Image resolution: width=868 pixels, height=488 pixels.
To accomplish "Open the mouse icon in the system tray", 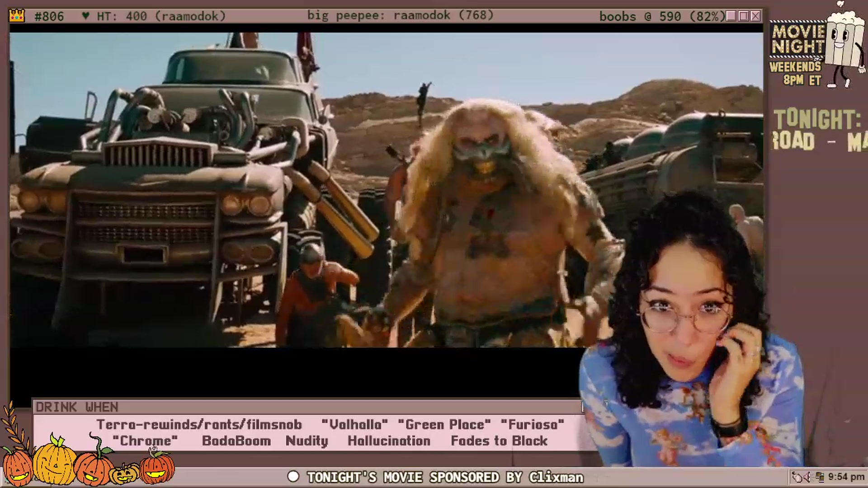I will tap(797, 477).
